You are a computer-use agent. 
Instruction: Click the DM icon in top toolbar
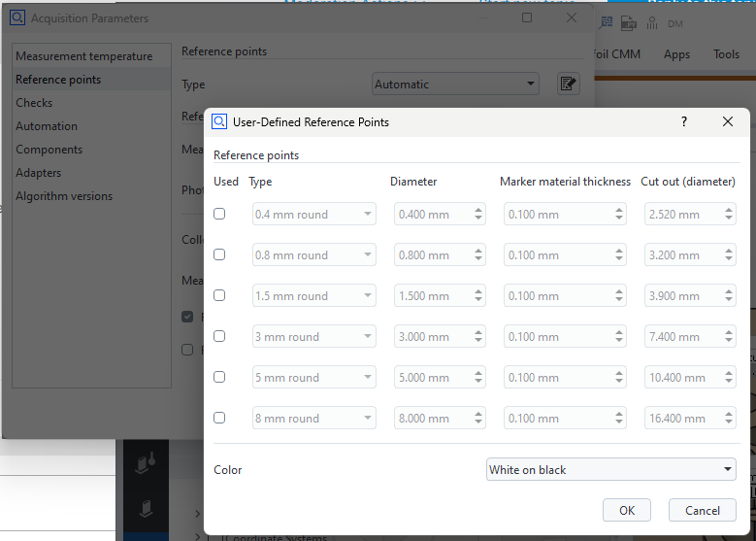point(675,23)
